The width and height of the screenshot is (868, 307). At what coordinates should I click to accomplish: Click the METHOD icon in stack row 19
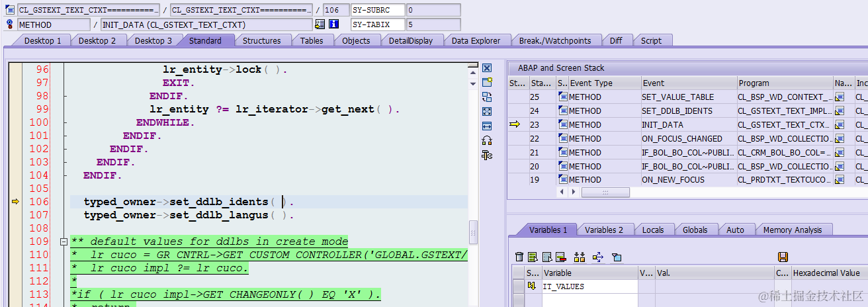point(563,179)
